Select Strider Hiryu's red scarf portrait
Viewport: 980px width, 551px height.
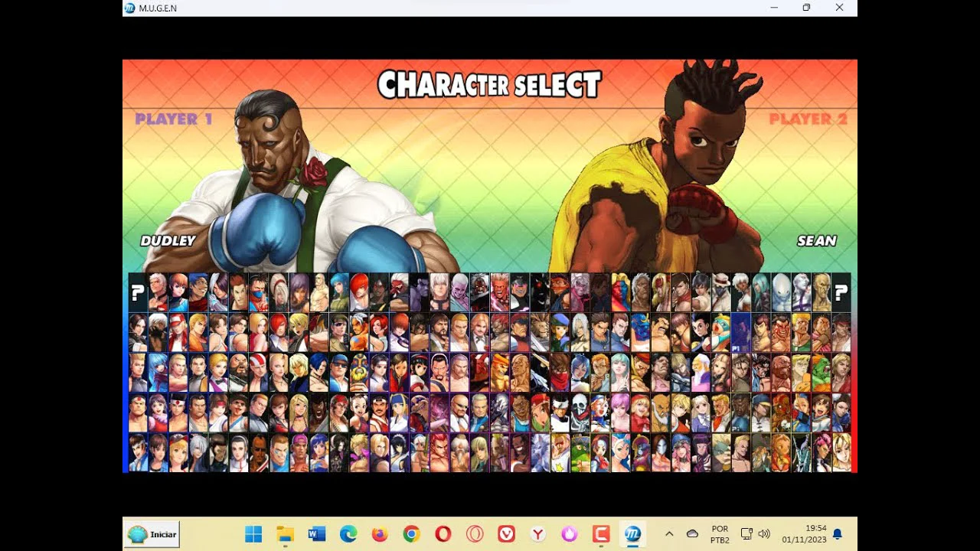coord(560,373)
